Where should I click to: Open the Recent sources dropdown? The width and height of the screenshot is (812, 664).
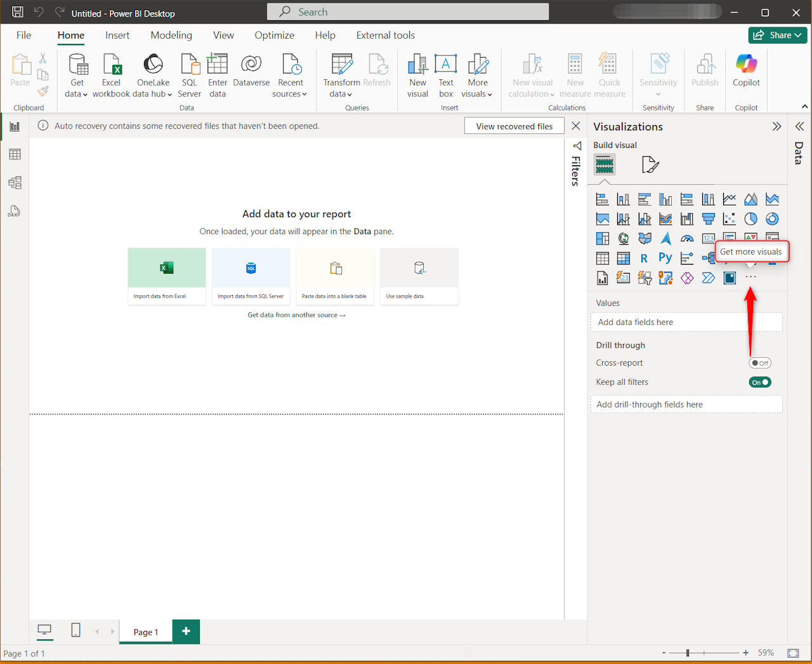click(x=290, y=94)
